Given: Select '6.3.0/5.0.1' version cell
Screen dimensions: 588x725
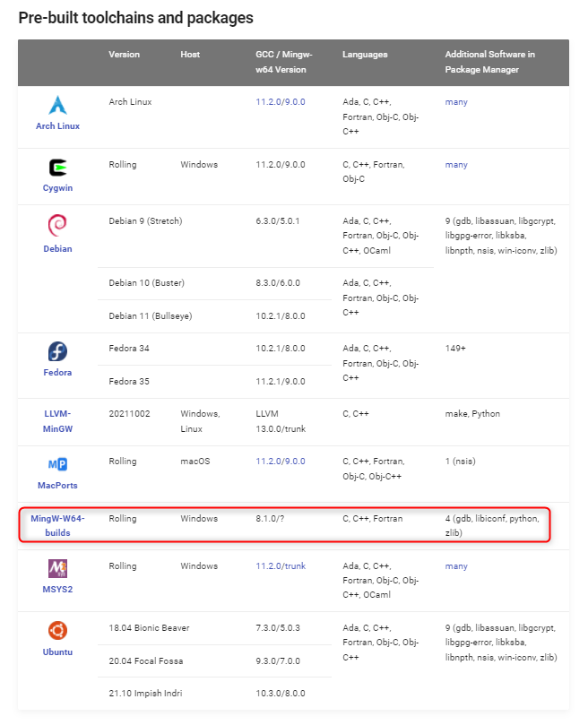Looking at the screenshot, I should 278,221.
